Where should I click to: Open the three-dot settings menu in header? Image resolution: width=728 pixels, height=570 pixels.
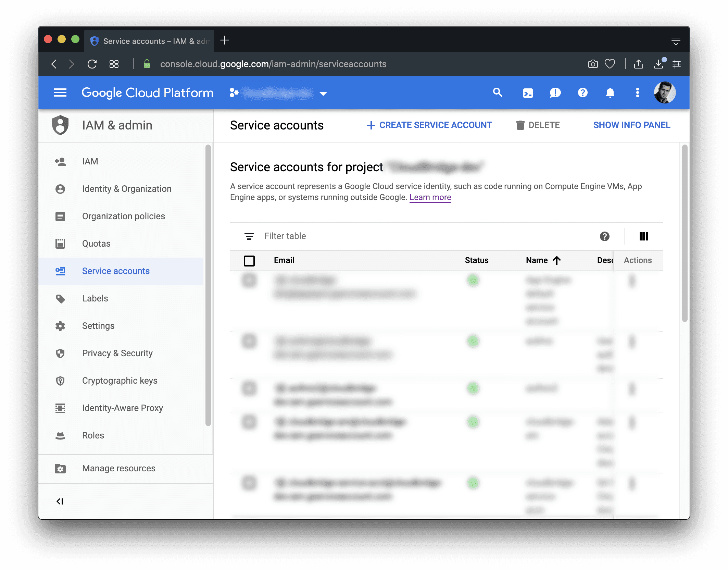pyautogui.click(x=637, y=93)
